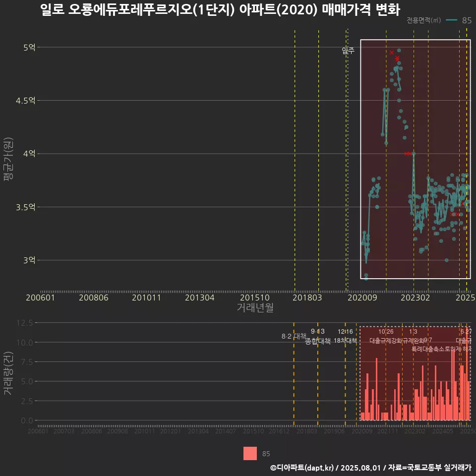Click the 거래년월 axis title
The height and width of the screenshot is (476, 476).
pyautogui.click(x=255, y=307)
